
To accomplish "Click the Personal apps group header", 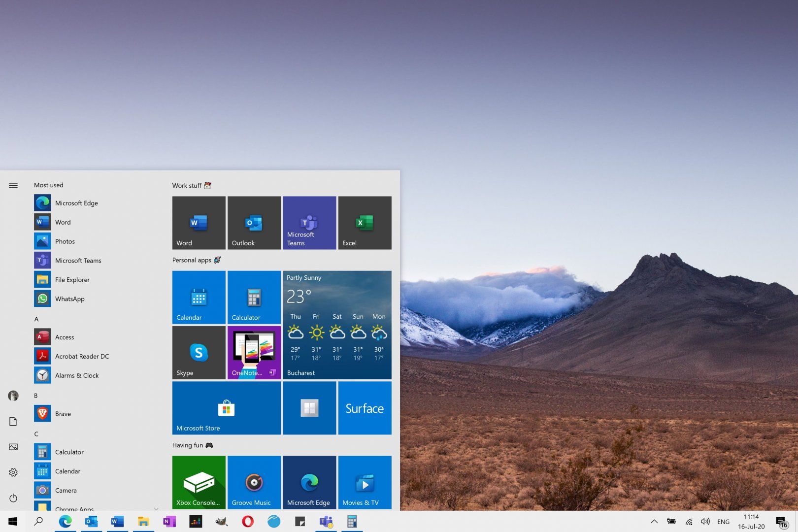I will click(x=197, y=260).
